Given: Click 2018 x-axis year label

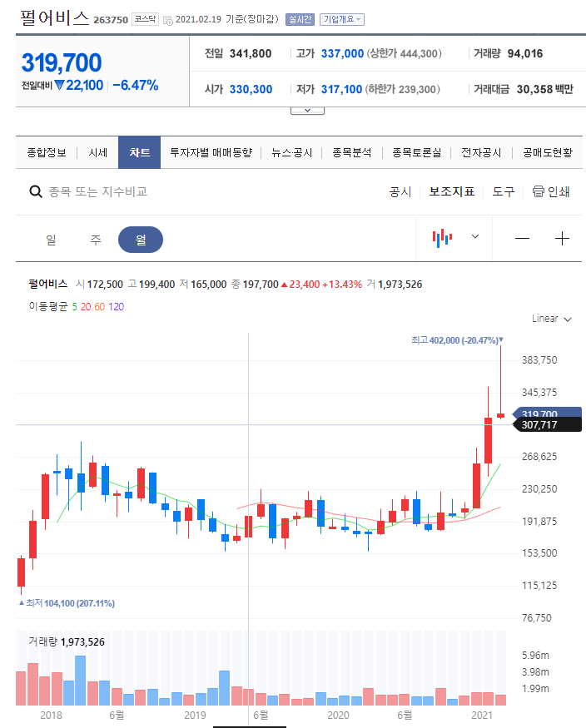Looking at the screenshot, I should click(x=51, y=715).
